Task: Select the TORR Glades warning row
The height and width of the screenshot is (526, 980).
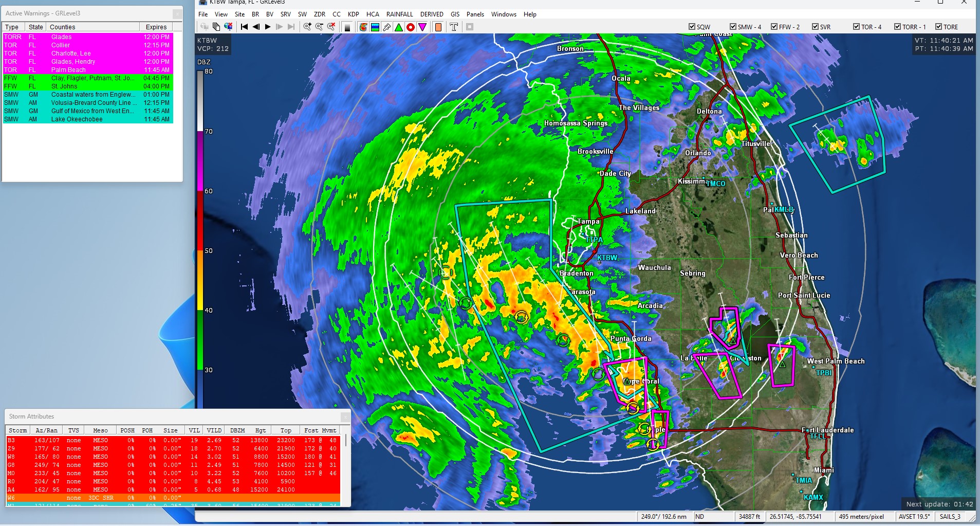Action: (87, 37)
